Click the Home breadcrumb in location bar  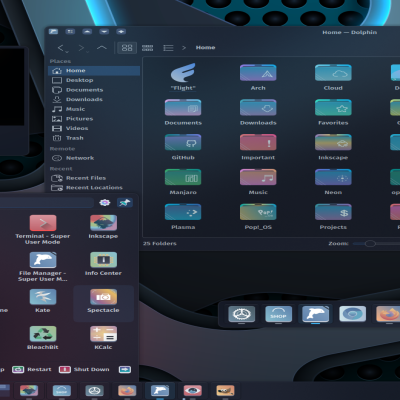point(205,48)
